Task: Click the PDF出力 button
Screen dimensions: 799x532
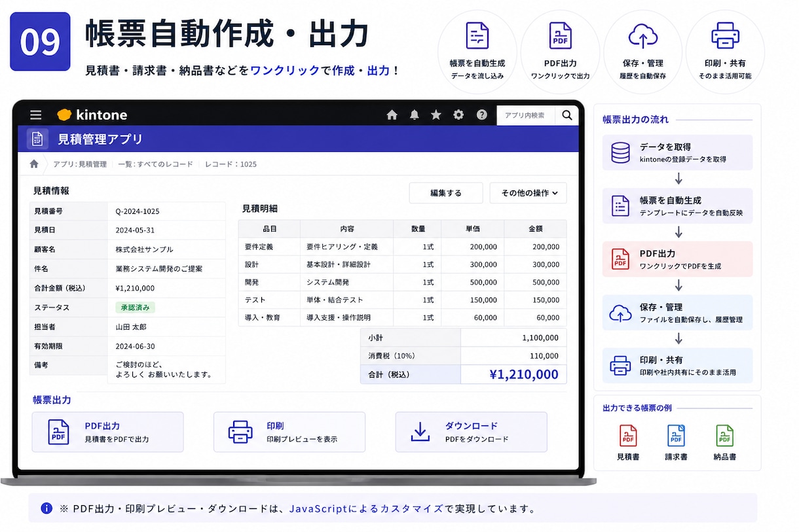Action: tap(108, 432)
